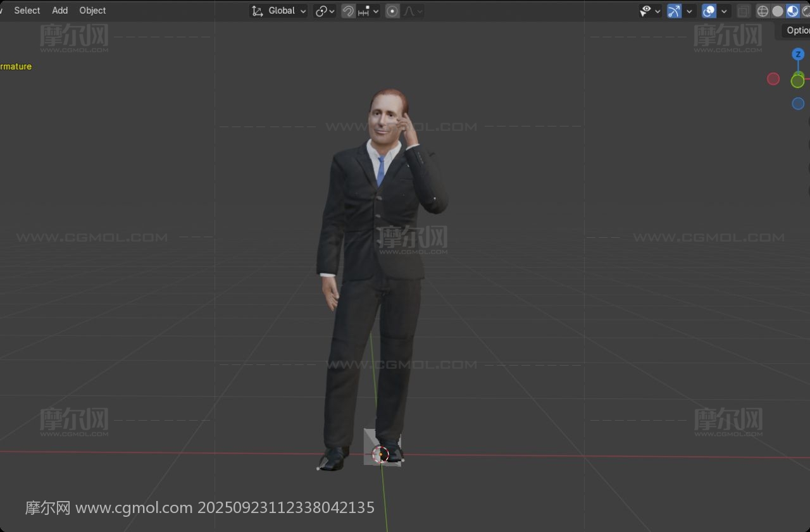Switch to wireframe viewport shading
Screen dimensions: 810x532
763,11
